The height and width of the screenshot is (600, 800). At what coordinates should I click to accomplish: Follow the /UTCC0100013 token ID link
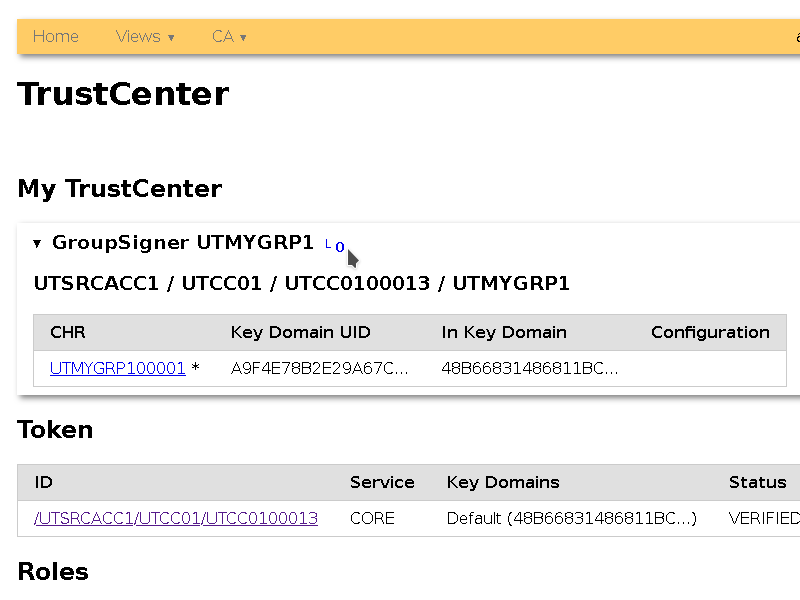(x=260, y=518)
